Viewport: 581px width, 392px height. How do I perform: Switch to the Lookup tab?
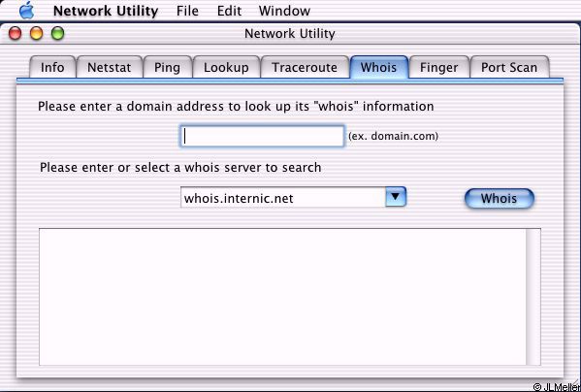(x=226, y=67)
